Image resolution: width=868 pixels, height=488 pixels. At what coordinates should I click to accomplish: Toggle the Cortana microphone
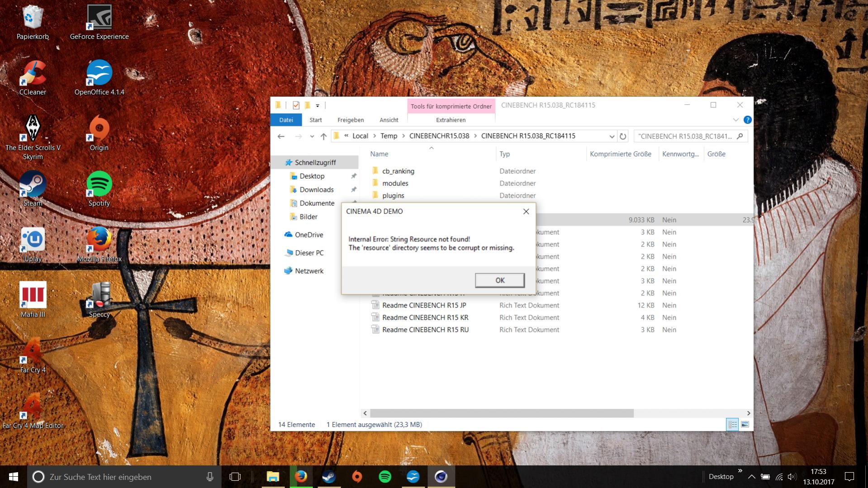pyautogui.click(x=210, y=477)
